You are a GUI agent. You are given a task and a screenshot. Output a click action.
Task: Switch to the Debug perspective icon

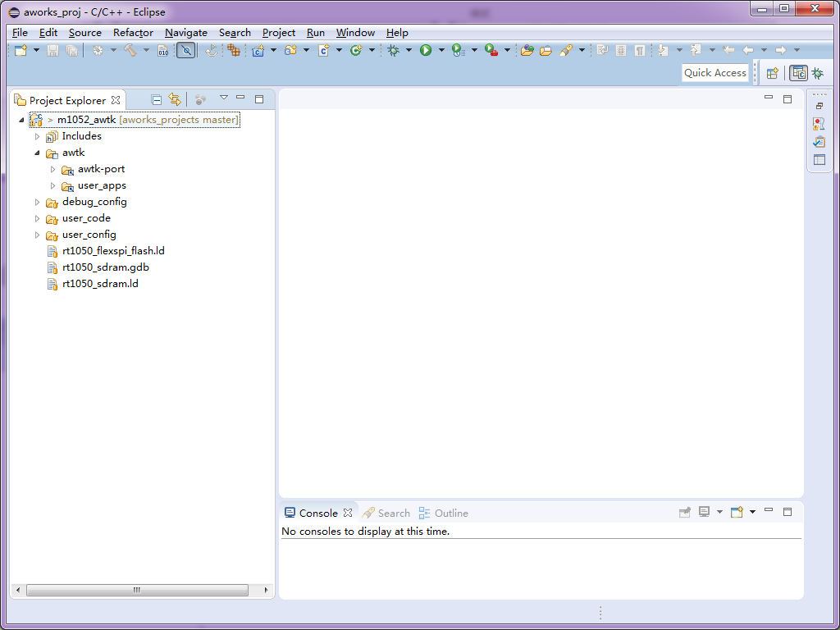(x=818, y=73)
